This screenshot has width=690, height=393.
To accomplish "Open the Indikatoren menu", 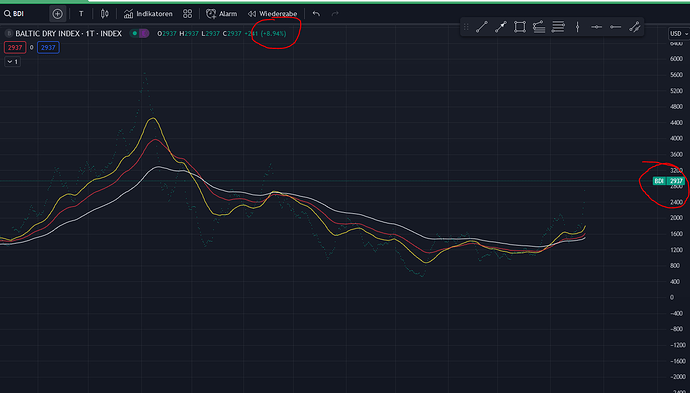I will tap(148, 14).
